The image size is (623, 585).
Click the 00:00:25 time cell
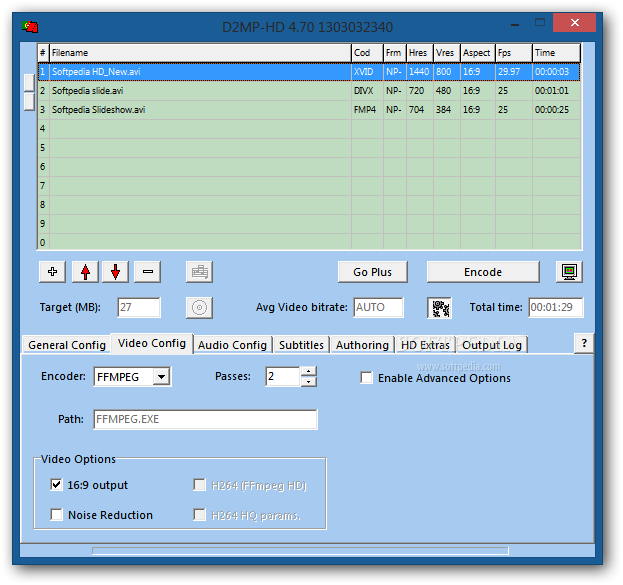coord(556,110)
